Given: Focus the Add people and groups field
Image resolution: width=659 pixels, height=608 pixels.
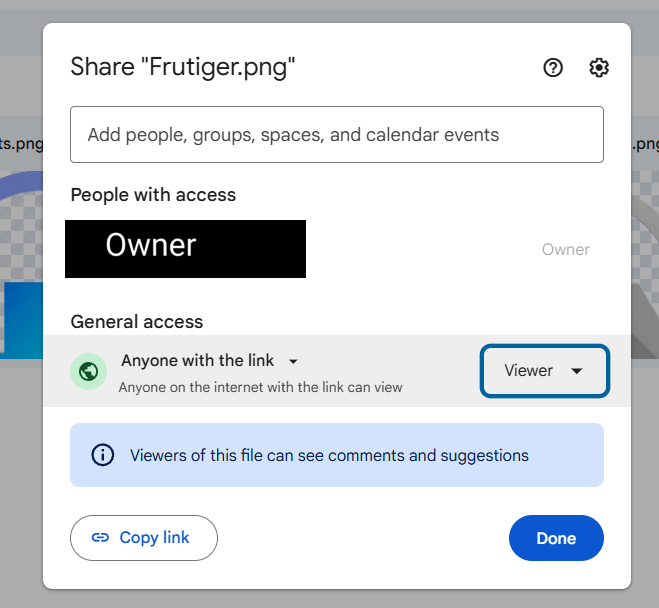Looking at the screenshot, I should (x=336, y=134).
